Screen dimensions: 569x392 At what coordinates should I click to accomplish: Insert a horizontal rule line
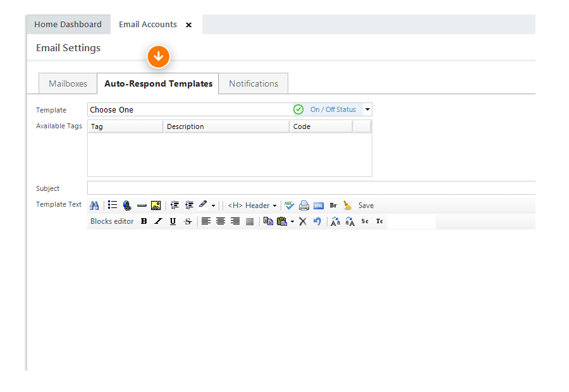[x=142, y=205]
